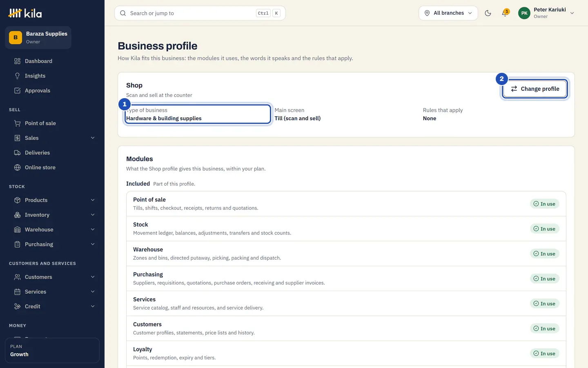Screen dimensions: 588x368
Task: Click the Online store globe icon
Action: coord(17,167)
